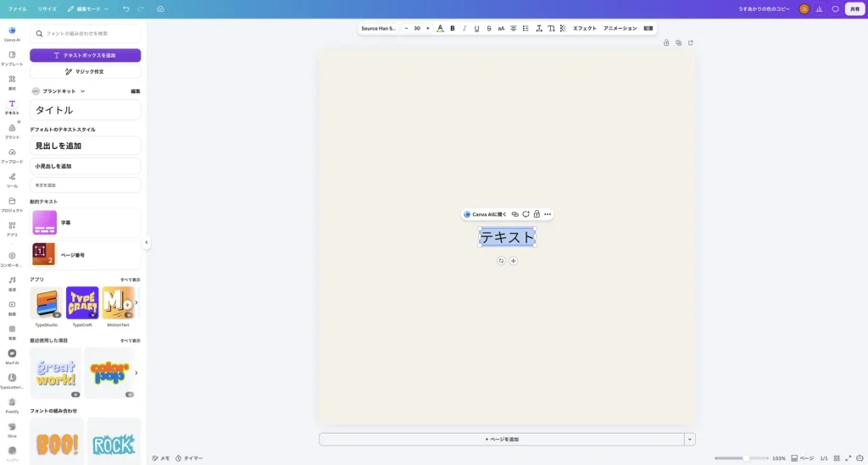Open the プロジェクト (Projects) sidebar panel
The width and height of the screenshot is (868, 465).
pyautogui.click(x=12, y=204)
